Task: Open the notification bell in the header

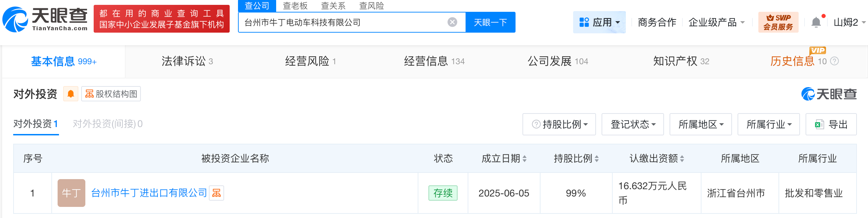Action: (816, 23)
